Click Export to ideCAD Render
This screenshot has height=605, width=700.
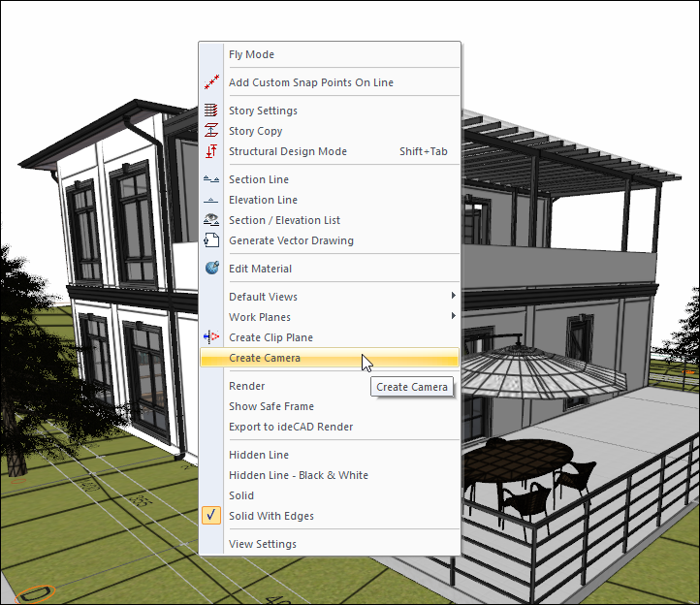291,427
